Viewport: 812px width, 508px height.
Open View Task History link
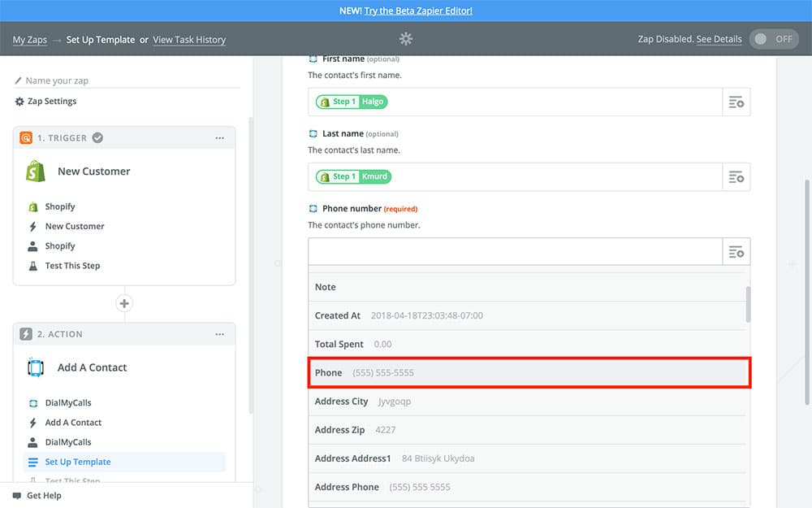pos(189,40)
